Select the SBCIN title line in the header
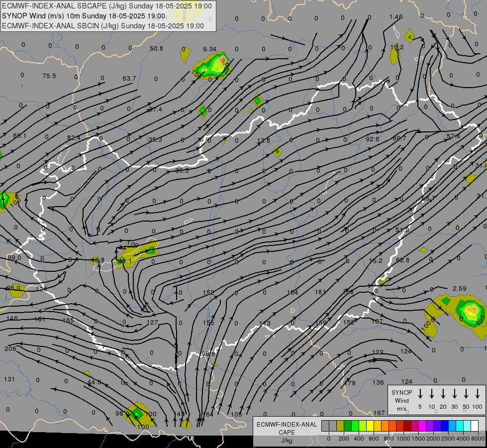Screen dimensions: 487x448 pos(103,26)
